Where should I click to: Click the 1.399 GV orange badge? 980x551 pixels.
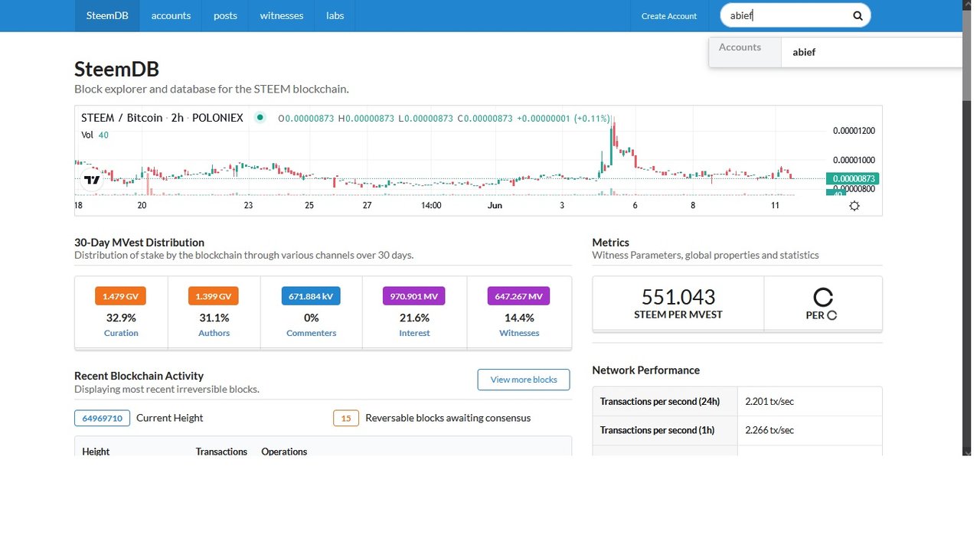pyautogui.click(x=214, y=296)
